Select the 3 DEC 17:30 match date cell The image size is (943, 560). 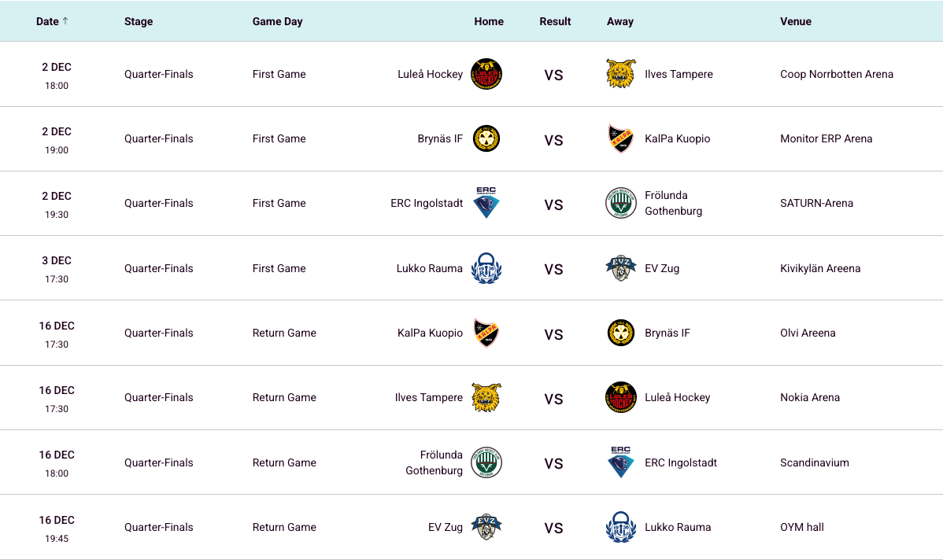coord(57,268)
